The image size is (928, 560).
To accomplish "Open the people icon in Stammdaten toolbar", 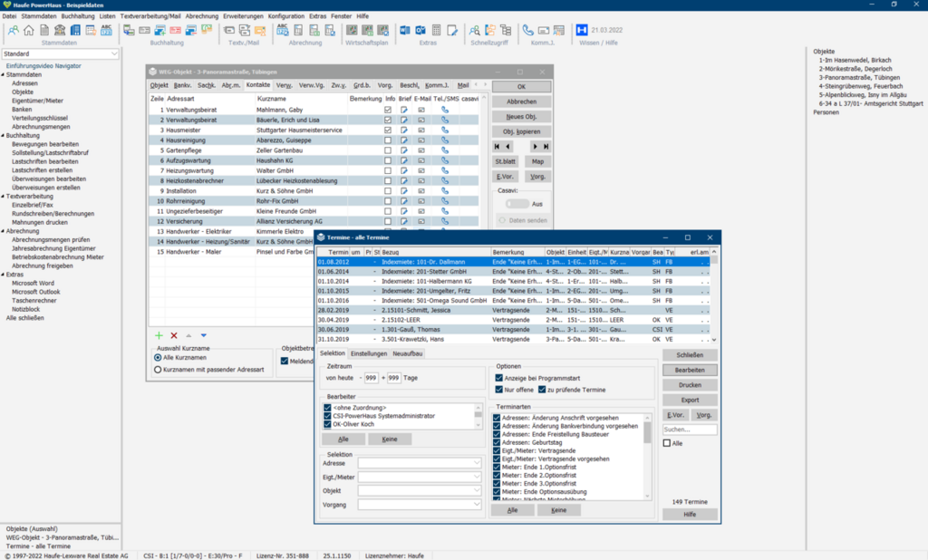I will click(13, 30).
